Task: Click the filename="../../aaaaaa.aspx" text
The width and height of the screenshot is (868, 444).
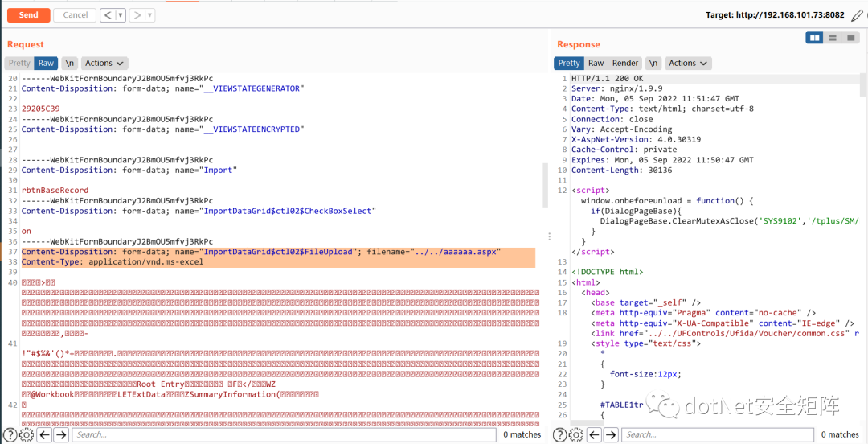Action: pos(433,252)
